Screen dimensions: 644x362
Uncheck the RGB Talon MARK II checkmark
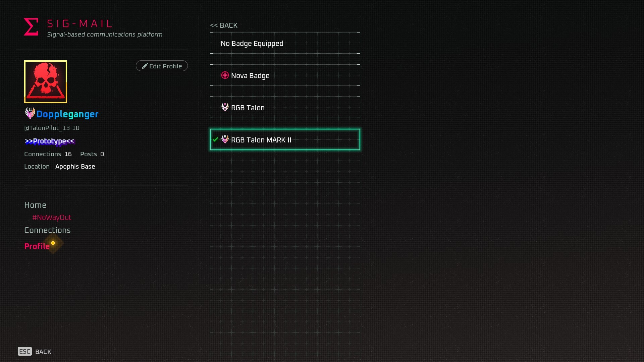(215, 140)
